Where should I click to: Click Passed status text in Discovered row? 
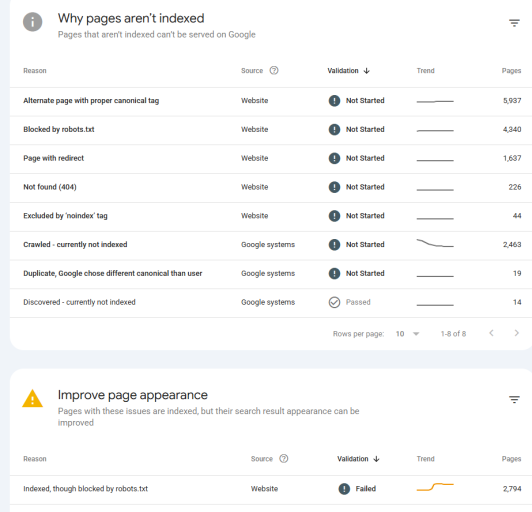[358, 302]
